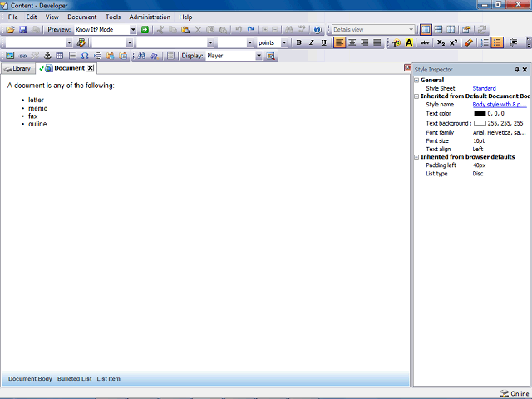Click the binoculars Find icon beside Display

[x=142, y=56]
